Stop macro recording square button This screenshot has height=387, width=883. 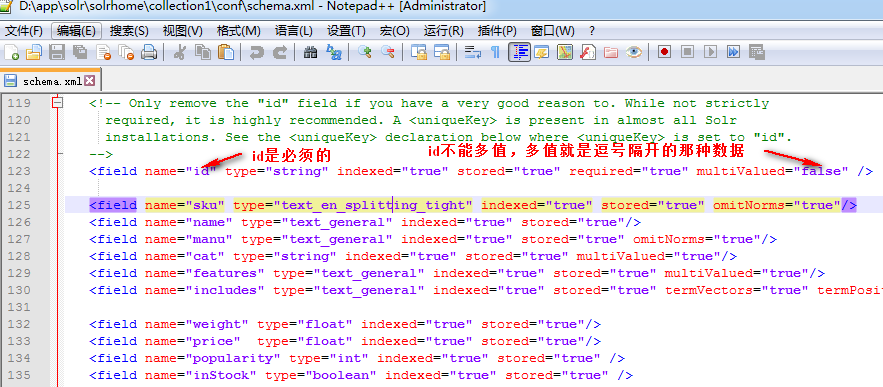click(x=687, y=52)
